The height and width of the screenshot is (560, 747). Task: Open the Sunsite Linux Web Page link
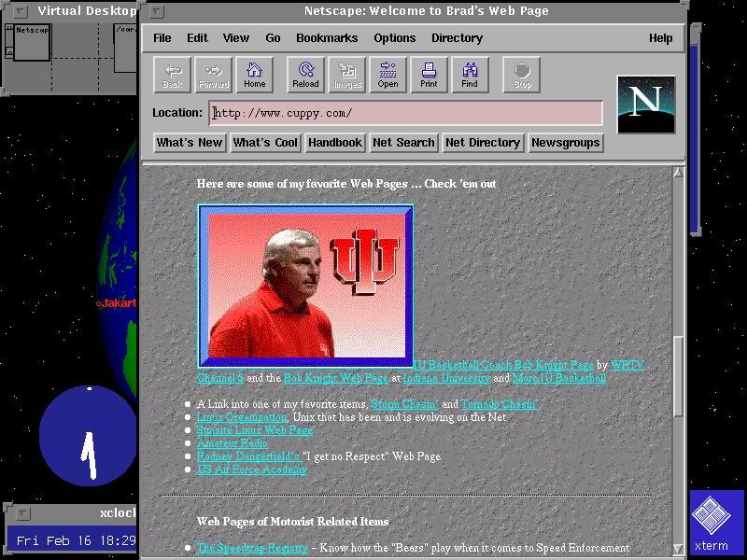pyautogui.click(x=255, y=430)
